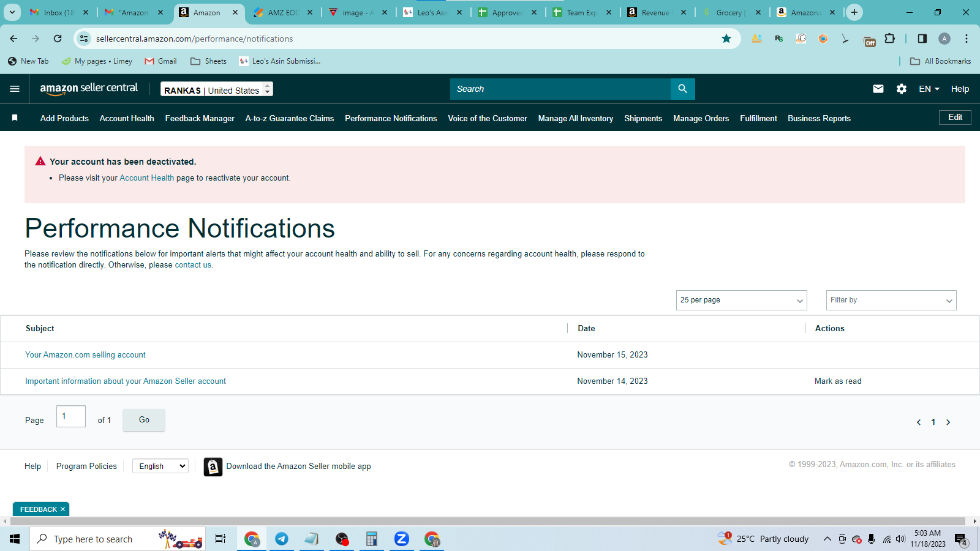Open Account Health link in deactivation alert
980x551 pixels.
[x=146, y=178]
